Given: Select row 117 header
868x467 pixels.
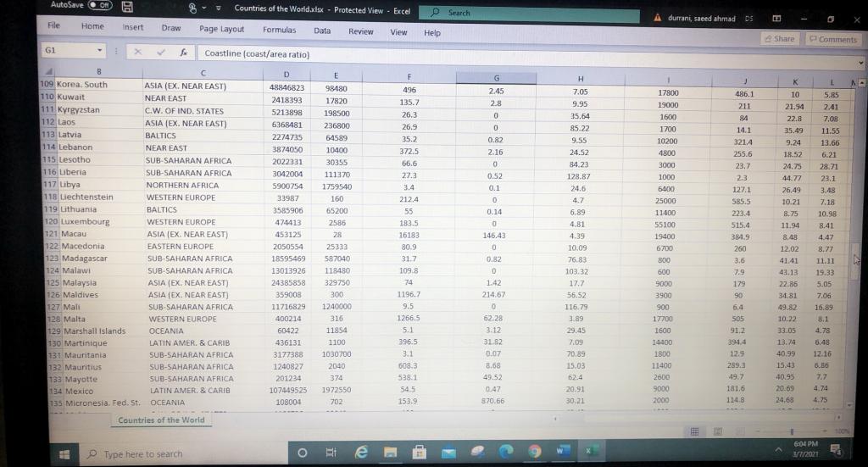Looking at the screenshot, I should click(50, 184).
